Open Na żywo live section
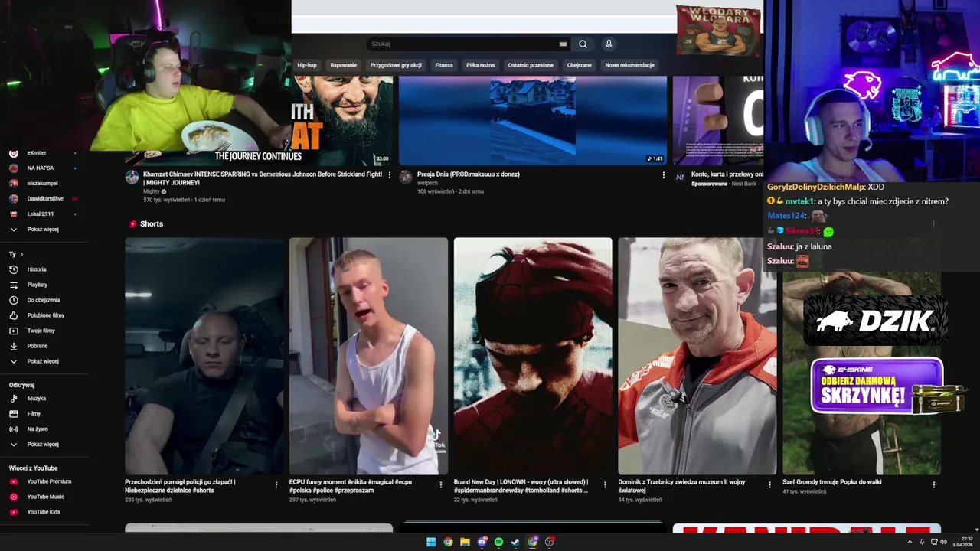Viewport: 980px width, 551px height. coord(38,429)
